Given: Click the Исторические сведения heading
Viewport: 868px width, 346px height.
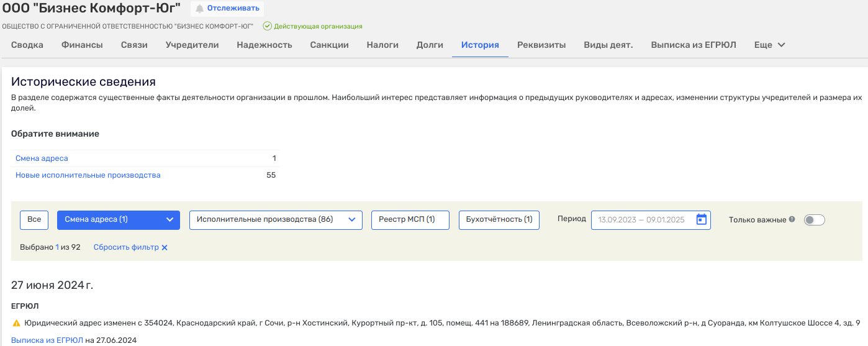Looking at the screenshot, I should (x=83, y=82).
